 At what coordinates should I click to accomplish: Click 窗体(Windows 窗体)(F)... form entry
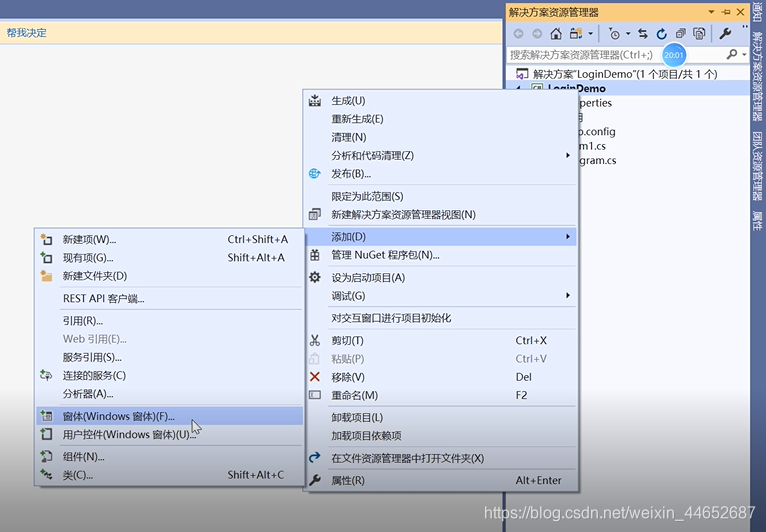[x=170, y=416]
